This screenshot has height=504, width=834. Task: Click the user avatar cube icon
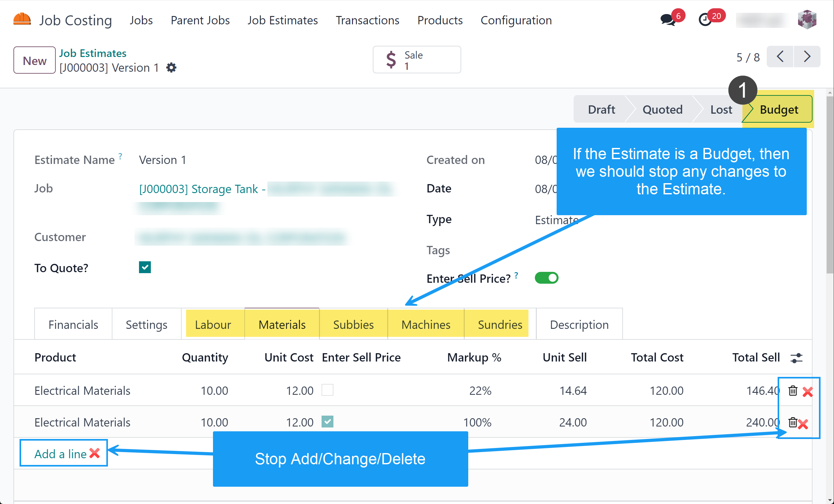[807, 20]
